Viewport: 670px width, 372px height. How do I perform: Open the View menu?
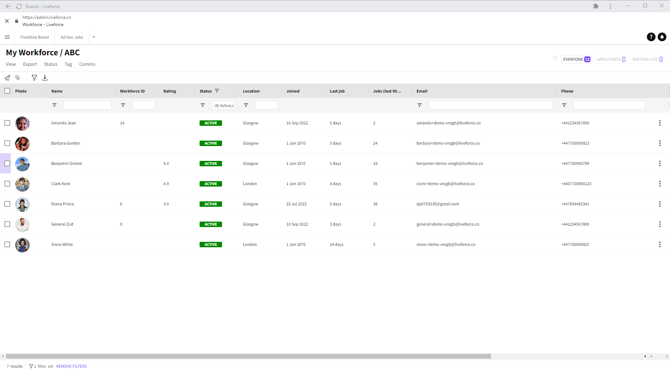11,64
